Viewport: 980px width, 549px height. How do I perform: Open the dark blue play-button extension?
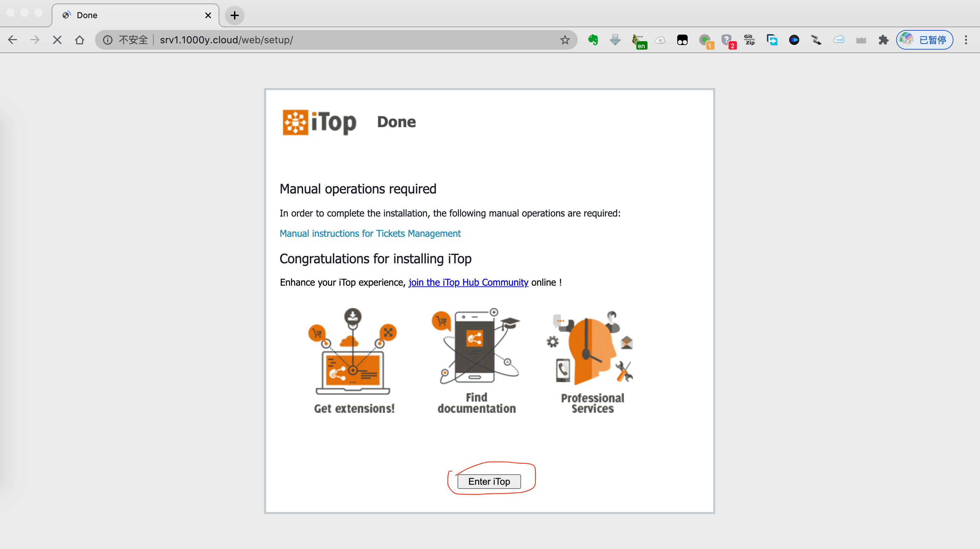click(x=794, y=40)
